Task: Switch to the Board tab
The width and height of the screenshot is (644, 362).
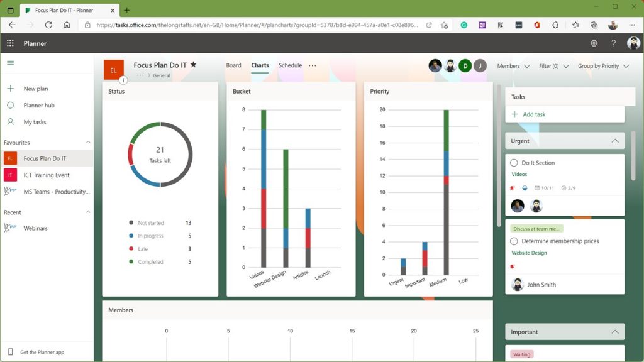Action: pos(233,65)
